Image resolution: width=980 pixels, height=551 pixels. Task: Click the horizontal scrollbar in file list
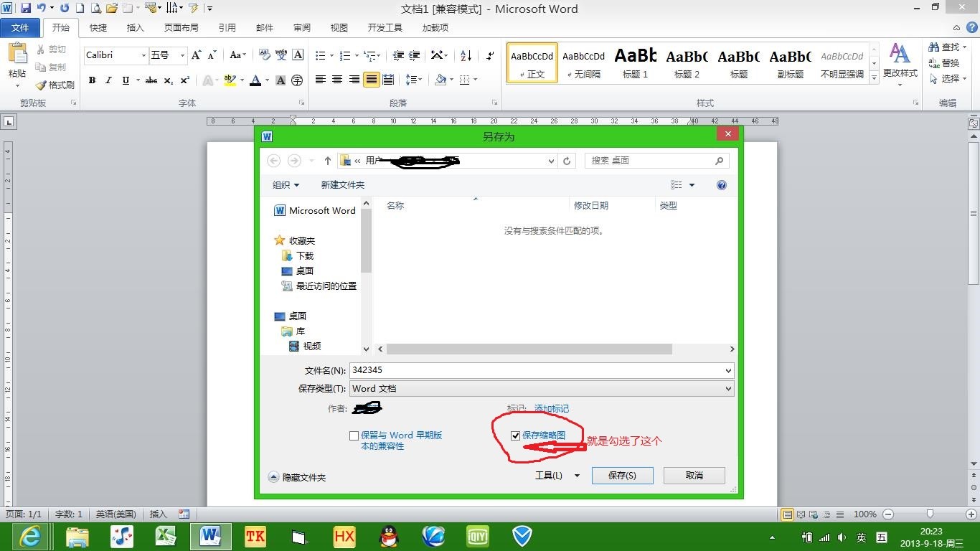coord(529,349)
